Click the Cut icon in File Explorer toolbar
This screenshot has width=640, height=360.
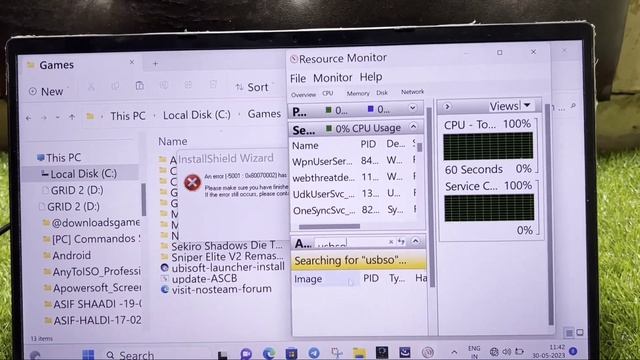tap(91, 87)
